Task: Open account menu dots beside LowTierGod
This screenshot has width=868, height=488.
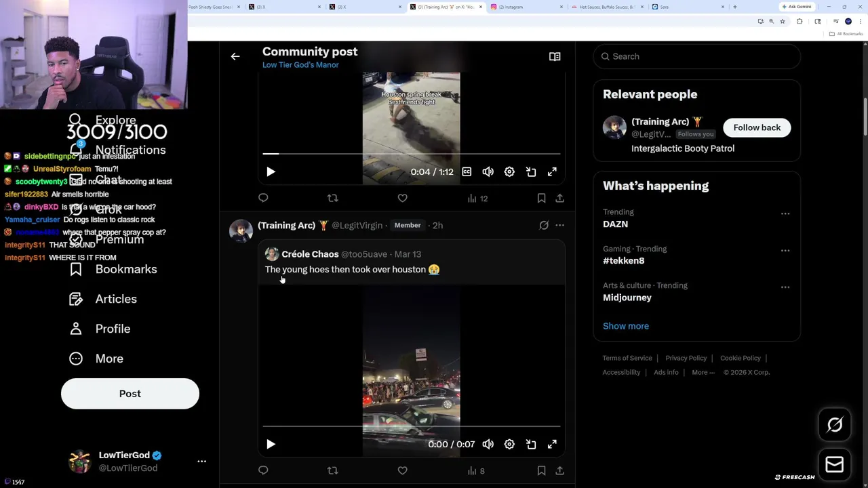Action: (201, 462)
